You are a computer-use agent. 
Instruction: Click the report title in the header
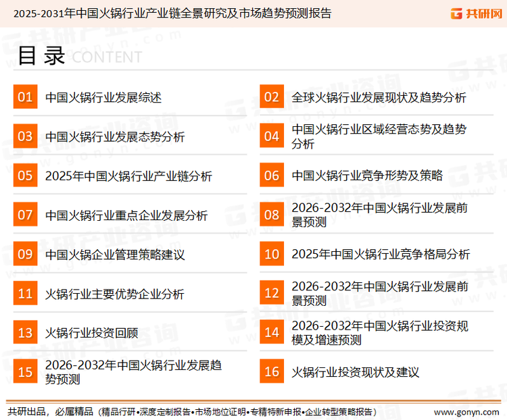click(x=172, y=14)
